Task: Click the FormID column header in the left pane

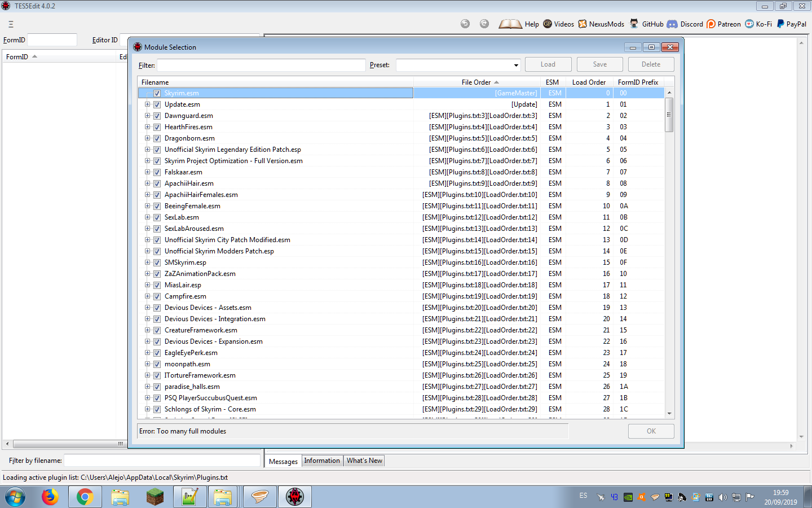Action: [59, 57]
